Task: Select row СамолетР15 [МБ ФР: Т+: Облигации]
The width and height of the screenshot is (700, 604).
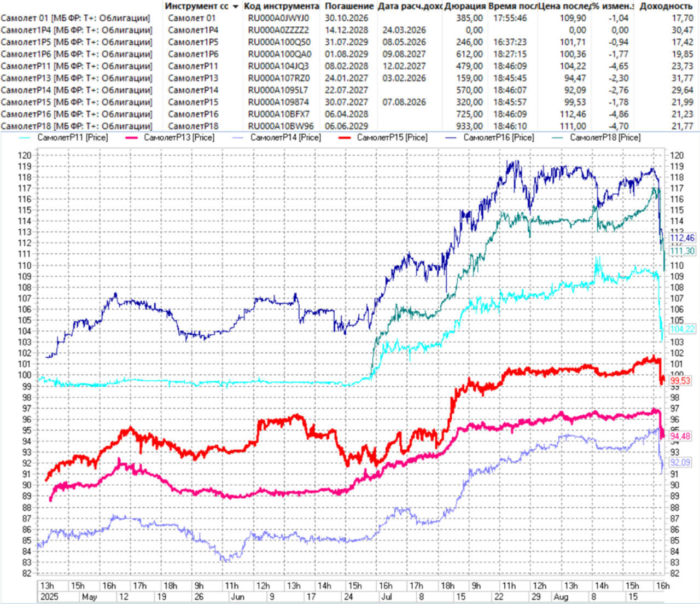Action: (x=77, y=102)
